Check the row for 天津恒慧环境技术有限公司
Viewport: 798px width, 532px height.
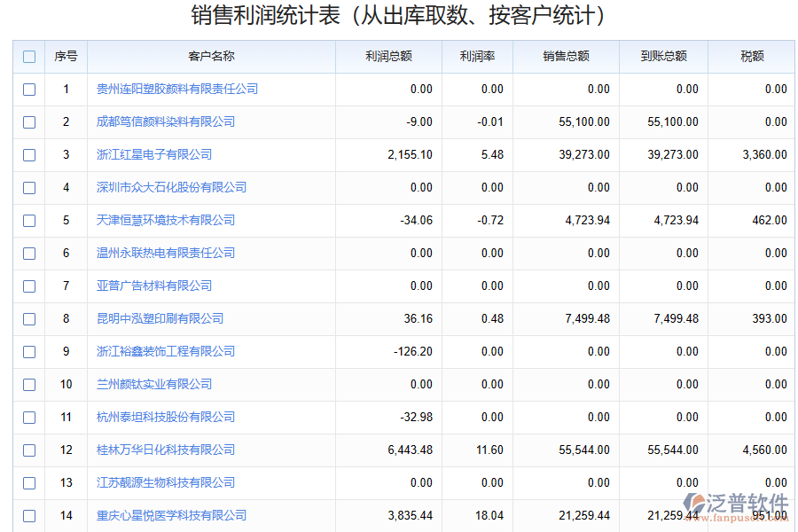[28, 220]
